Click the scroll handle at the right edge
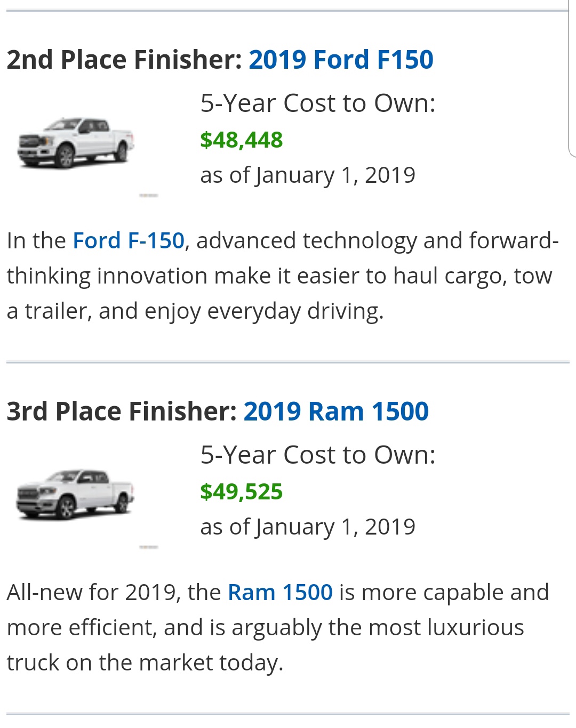The height and width of the screenshot is (728, 576). (x=572, y=80)
